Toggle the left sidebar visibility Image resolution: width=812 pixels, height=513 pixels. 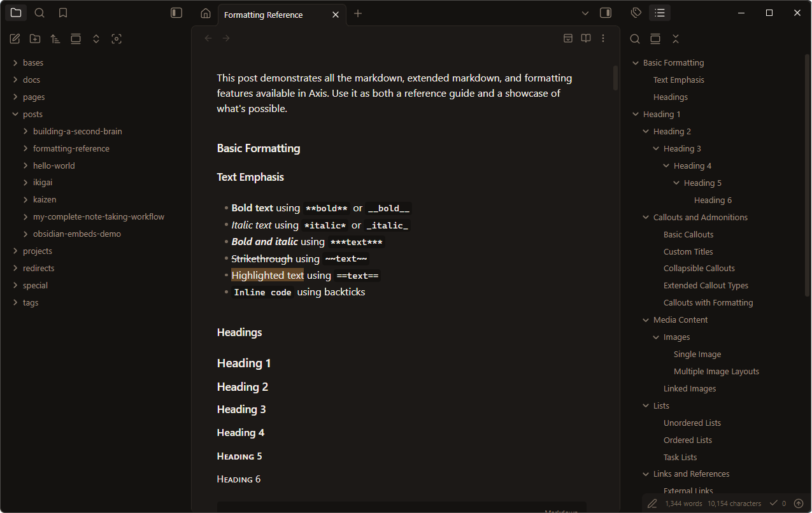click(176, 13)
